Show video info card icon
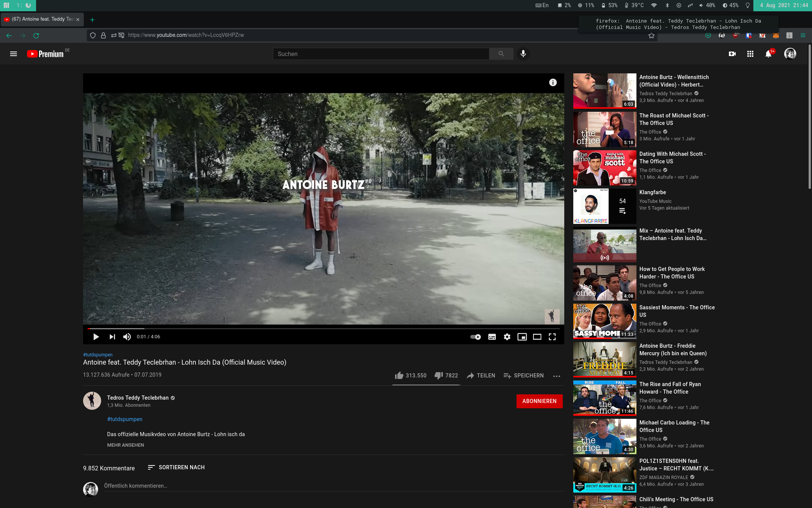This screenshot has height=508, width=812. point(553,82)
